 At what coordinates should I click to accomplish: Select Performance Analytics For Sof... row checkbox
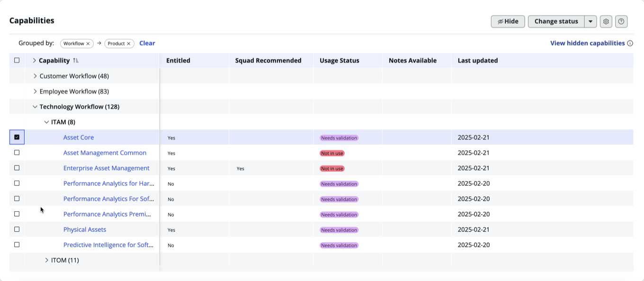coord(17,199)
